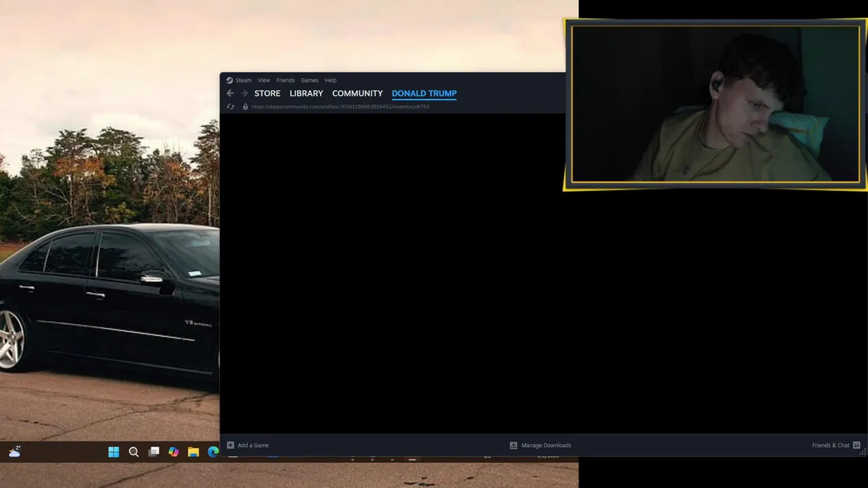
Task: Open the COMMUNITY tab
Action: [x=357, y=94]
